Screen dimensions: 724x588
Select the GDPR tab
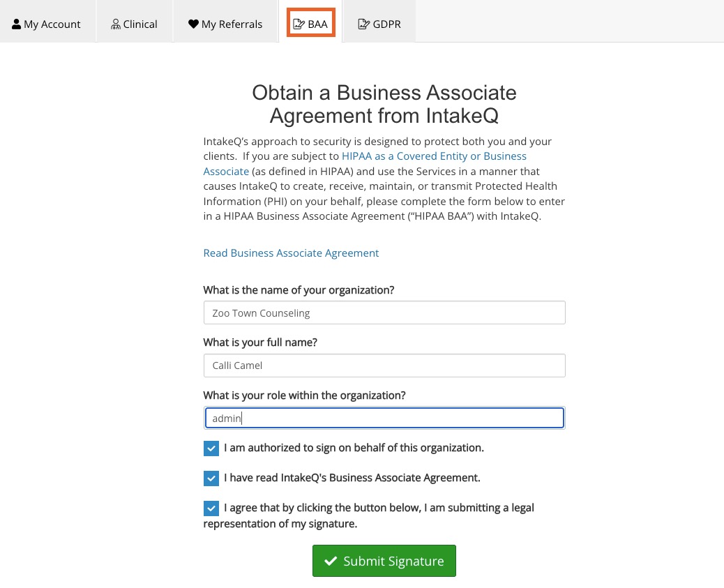coord(379,24)
